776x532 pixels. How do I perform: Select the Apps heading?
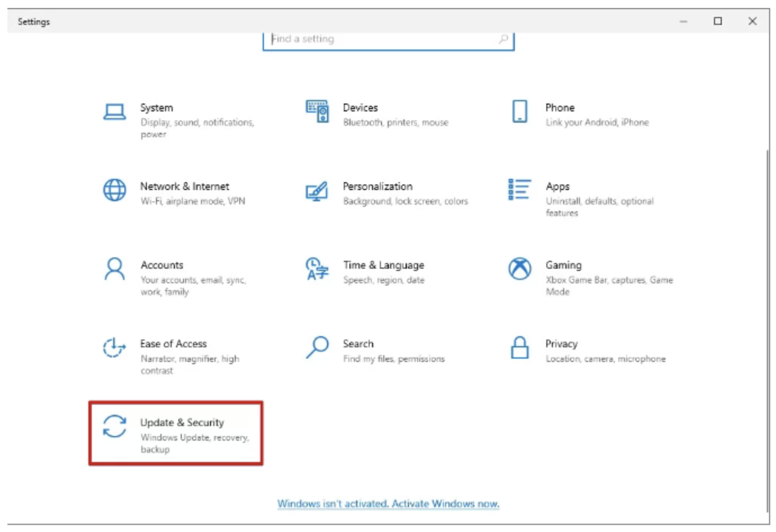[x=557, y=187]
